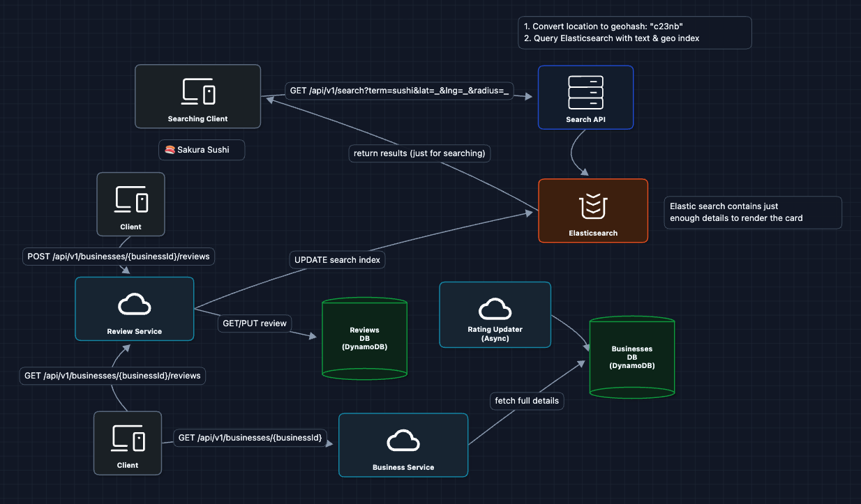This screenshot has width=861, height=504.
Task: Click the Searching Client device icon
Action: coord(198,91)
